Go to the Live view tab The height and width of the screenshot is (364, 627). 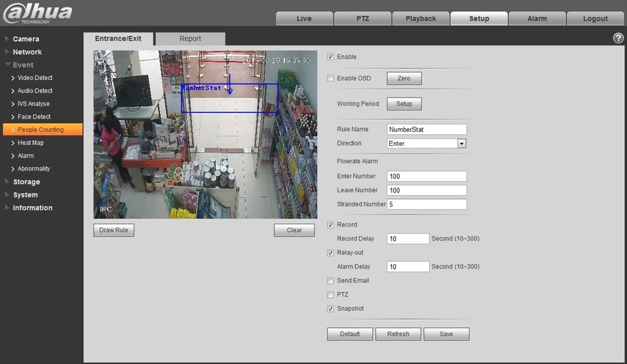click(x=304, y=18)
